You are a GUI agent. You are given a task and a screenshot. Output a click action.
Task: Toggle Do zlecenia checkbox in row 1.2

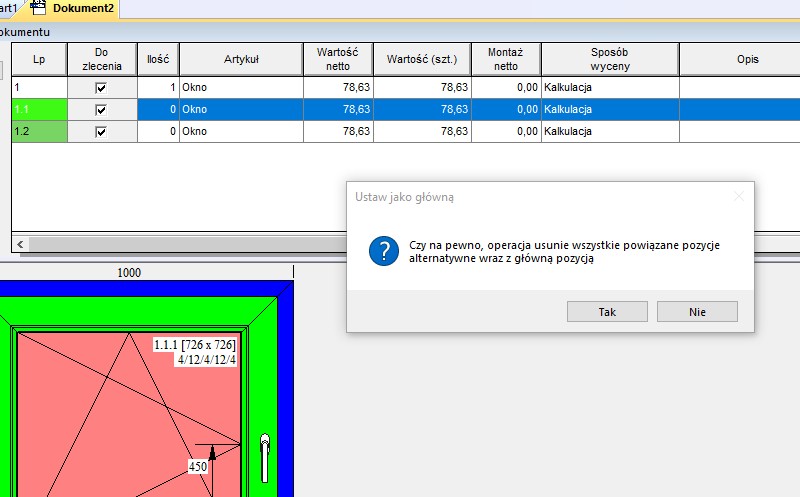click(101, 132)
